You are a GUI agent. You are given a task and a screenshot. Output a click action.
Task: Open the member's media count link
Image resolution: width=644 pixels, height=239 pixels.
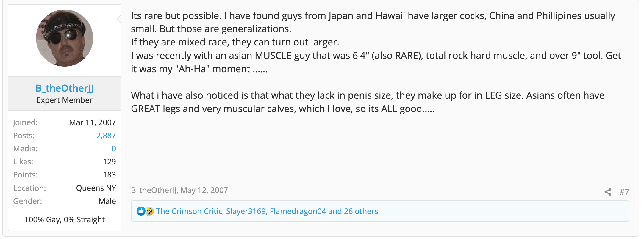coord(114,149)
